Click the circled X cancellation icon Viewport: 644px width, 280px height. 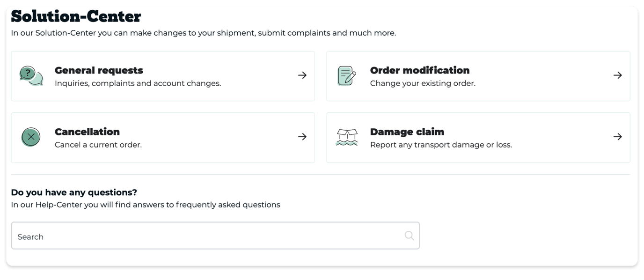coord(31,137)
